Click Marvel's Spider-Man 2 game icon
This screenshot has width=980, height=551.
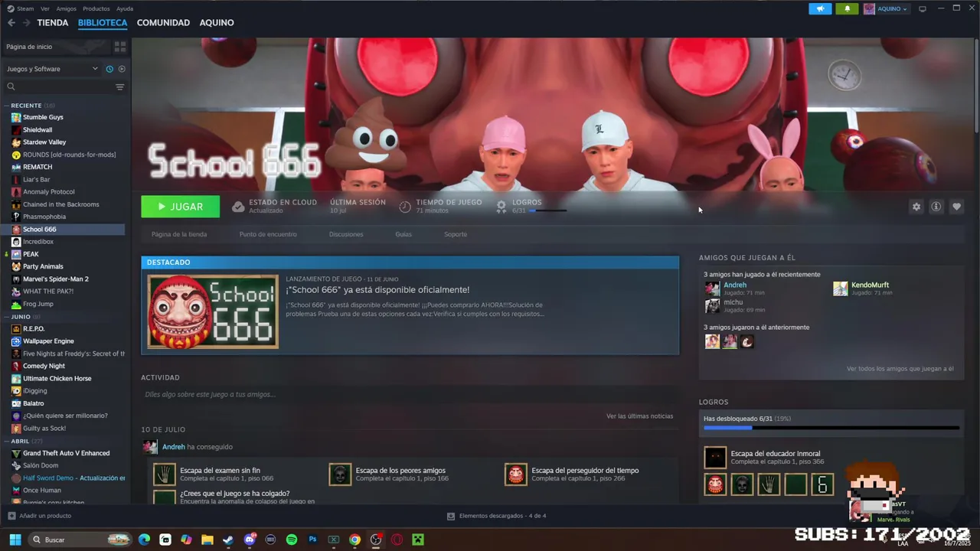[x=16, y=279]
